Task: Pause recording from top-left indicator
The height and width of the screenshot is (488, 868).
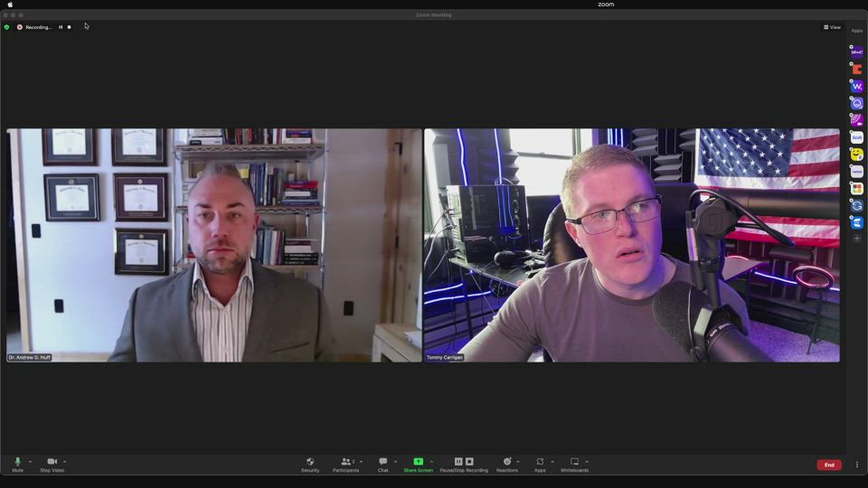Action: (61, 27)
